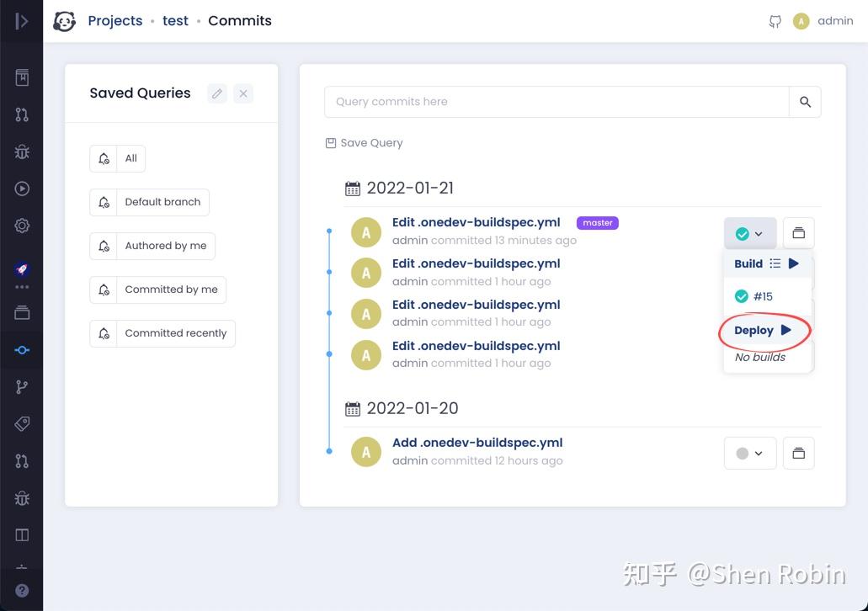This screenshot has width=868, height=611.
Task: Click the Saved Queries panel title
Action: 140,93
